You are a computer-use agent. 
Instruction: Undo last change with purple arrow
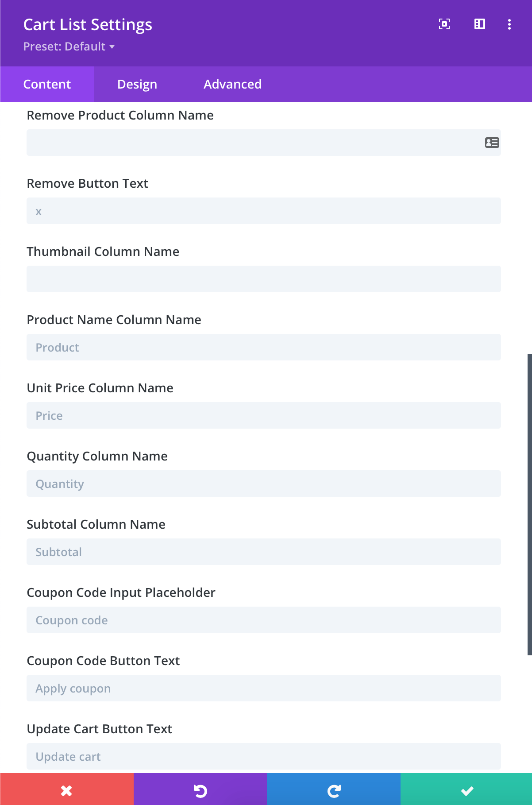tap(200, 790)
